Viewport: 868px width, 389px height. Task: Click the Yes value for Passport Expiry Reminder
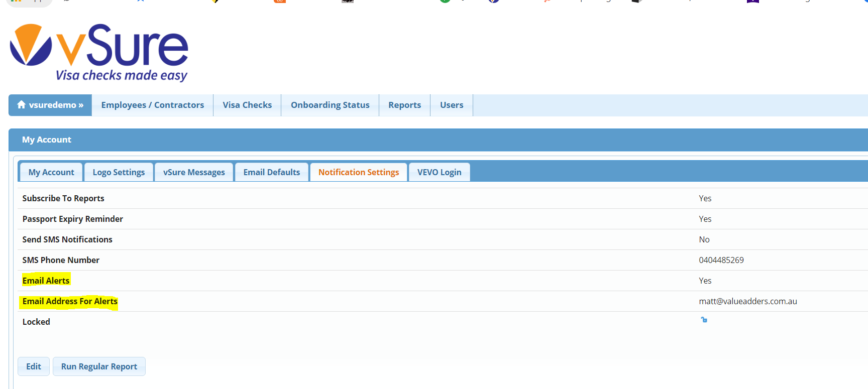click(x=705, y=219)
